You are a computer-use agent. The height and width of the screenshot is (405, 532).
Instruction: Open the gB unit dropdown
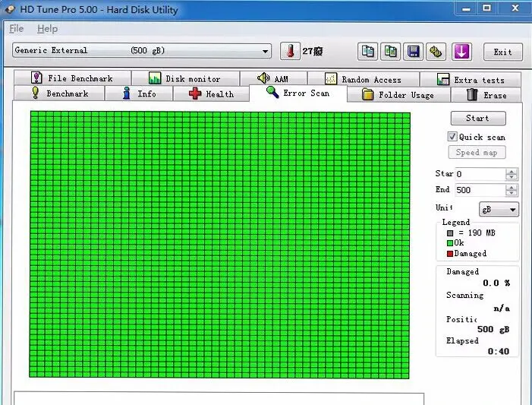point(499,209)
